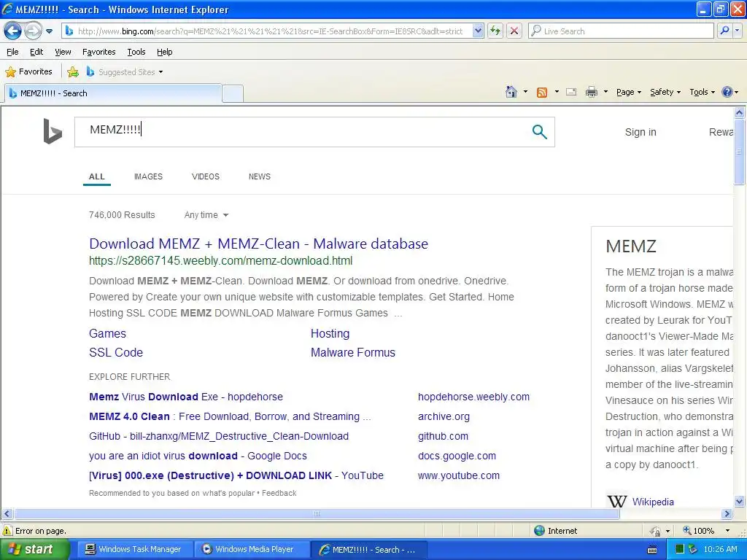The height and width of the screenshot is (560, 747).
Task: Click the Print icon
Action: (591, 92)
